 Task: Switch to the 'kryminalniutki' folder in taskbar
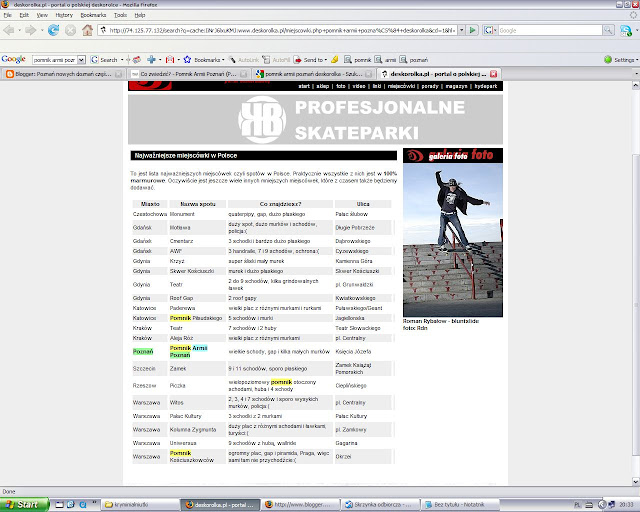pyautogui.click(x=140, y=505)
